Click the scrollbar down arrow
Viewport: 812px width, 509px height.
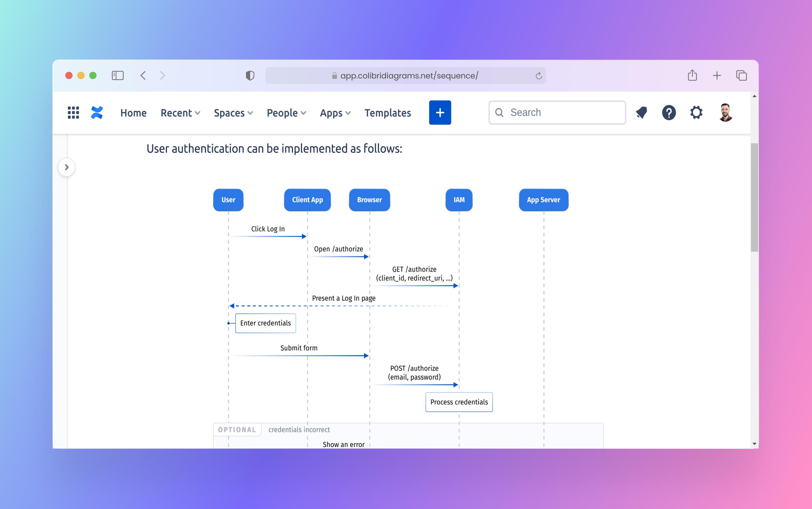click(x=754, y=444)
